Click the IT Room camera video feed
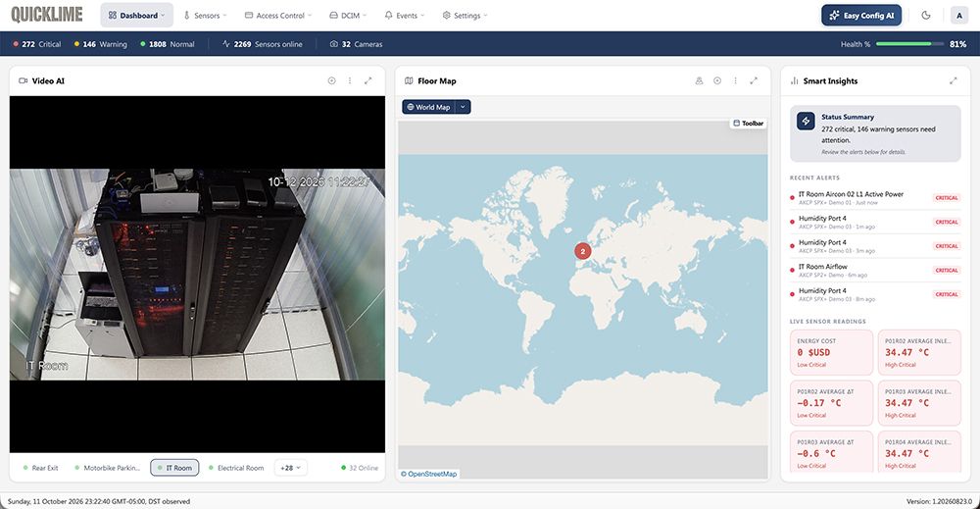 coord(197,274)
